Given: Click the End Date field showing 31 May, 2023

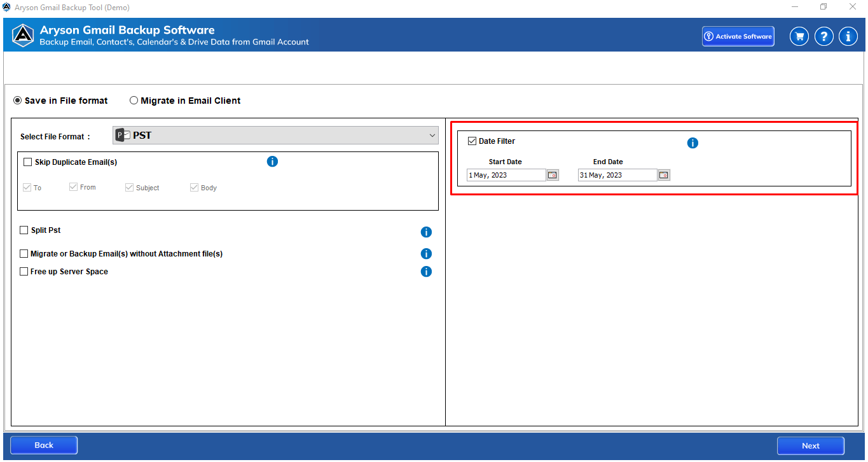Looking at the screenshot, I should click(617, 175).
